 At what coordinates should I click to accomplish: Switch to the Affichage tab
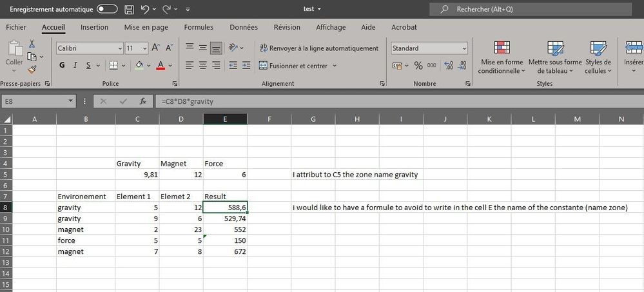pos(331,28)
